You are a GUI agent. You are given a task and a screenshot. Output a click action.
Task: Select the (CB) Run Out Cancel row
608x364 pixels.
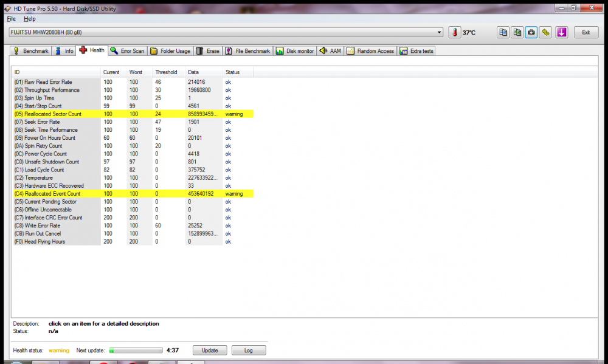[x=133, y=233]
